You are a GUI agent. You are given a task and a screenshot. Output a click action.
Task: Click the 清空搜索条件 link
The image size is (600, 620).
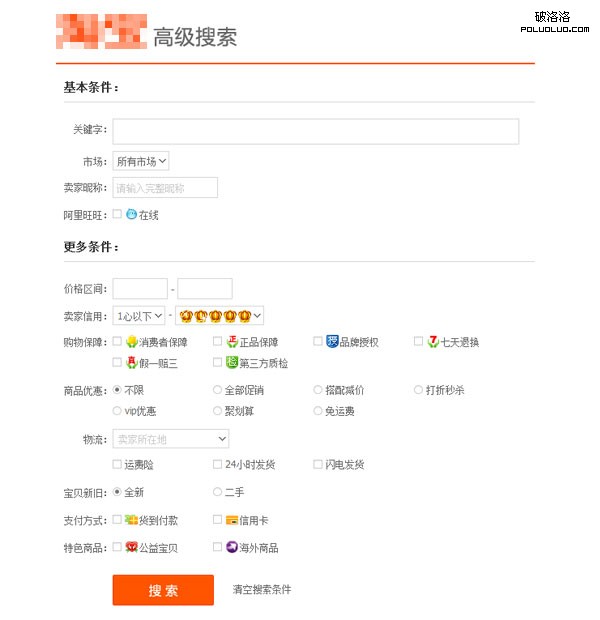(262, 590)
